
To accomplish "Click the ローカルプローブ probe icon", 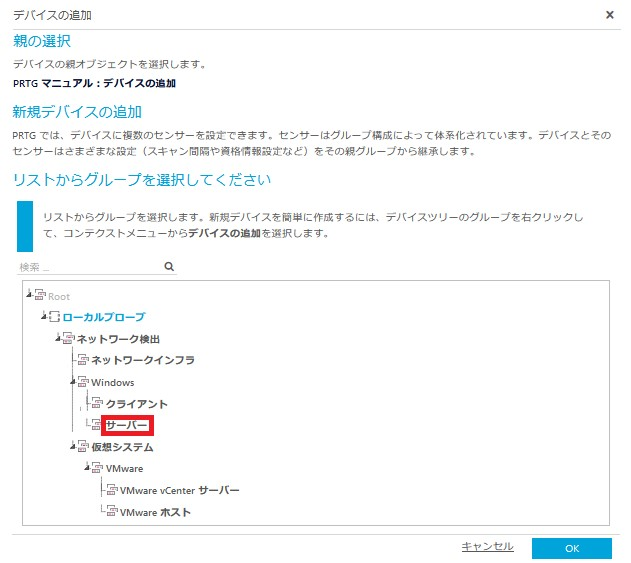I will [54, 316].
